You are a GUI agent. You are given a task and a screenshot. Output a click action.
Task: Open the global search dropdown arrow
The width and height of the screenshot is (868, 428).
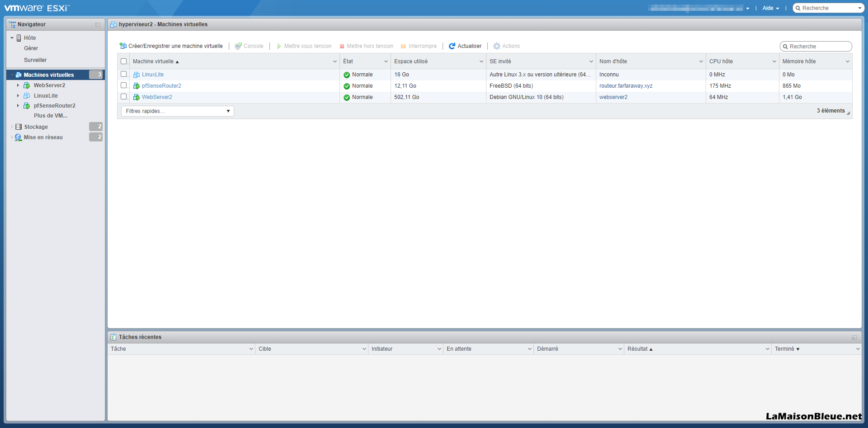coord(860,8)
